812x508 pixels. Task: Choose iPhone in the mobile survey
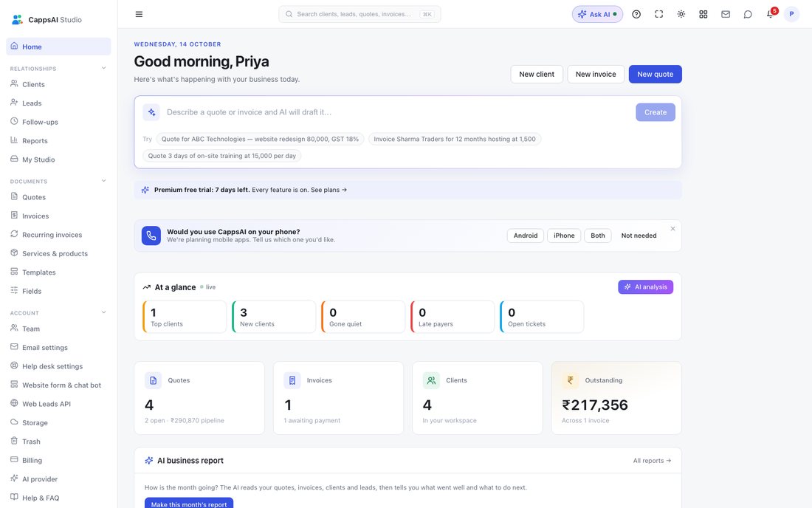tap(564, 236)
